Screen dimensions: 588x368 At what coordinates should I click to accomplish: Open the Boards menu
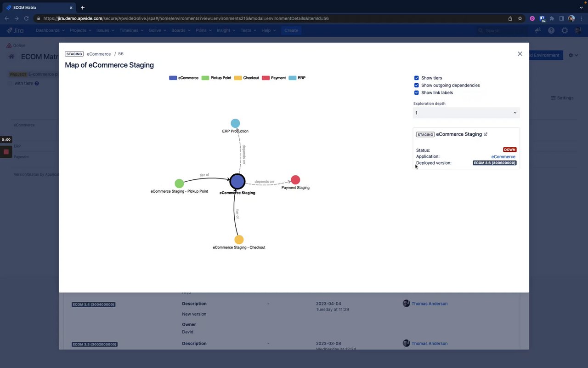(x=181, y=30)
